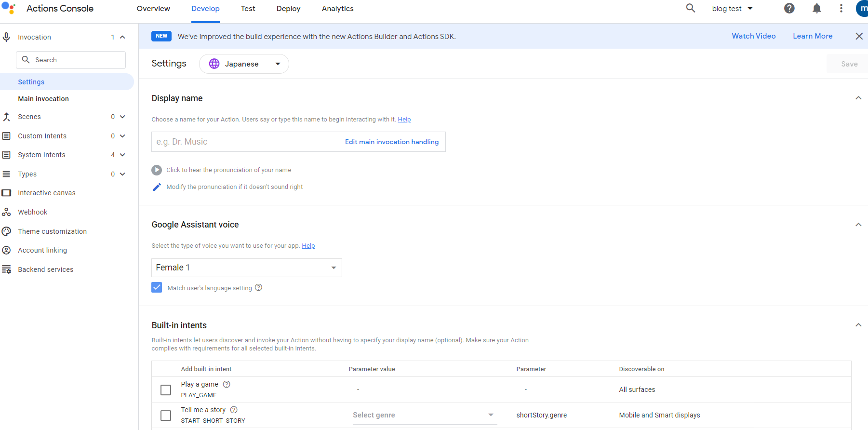Switch to the Analytics tab
The image size is (868, 430).
click(x=338, y=9)
